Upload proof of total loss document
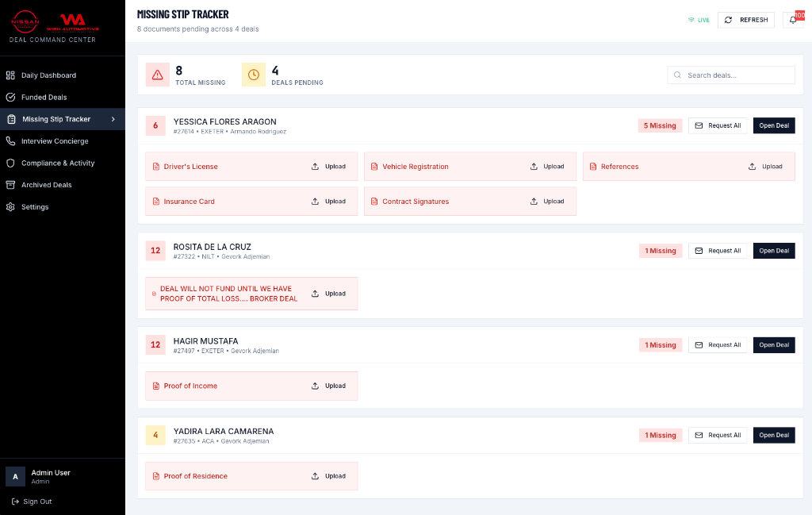This screenshot has width=812, height=515. coord(328,294)
